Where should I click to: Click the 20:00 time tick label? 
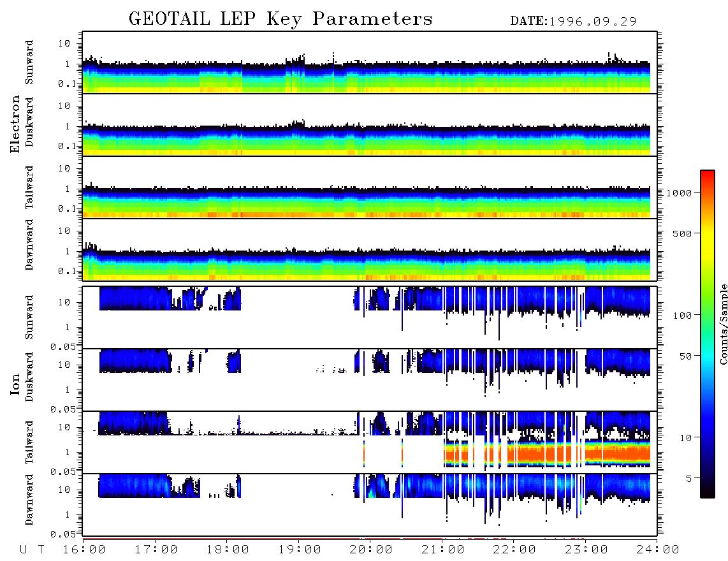(372, 550)
